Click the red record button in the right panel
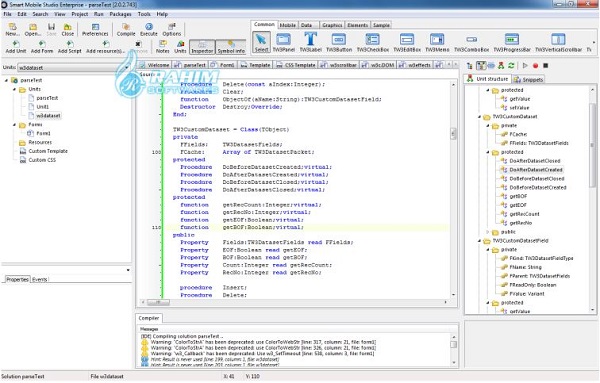This screenshot has height=383, width=600. coord(535,66)
